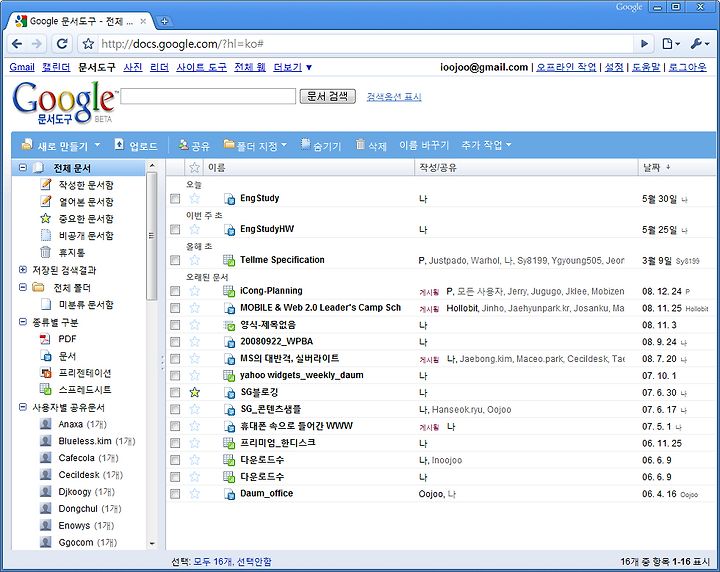Viewport: 720px width, 572px height.
Task: Check the Daum_office row checkbox
Action: [175, 494]
